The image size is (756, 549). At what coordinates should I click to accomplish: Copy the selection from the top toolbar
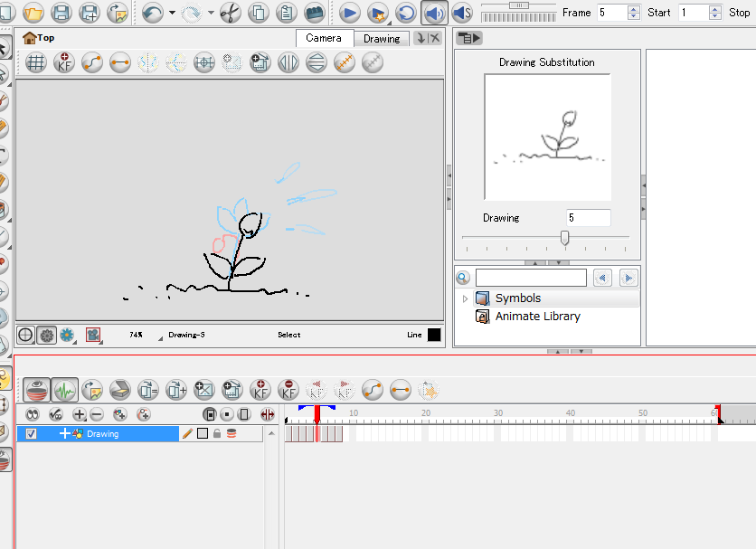pyautogui.click(x=259, y=13)
